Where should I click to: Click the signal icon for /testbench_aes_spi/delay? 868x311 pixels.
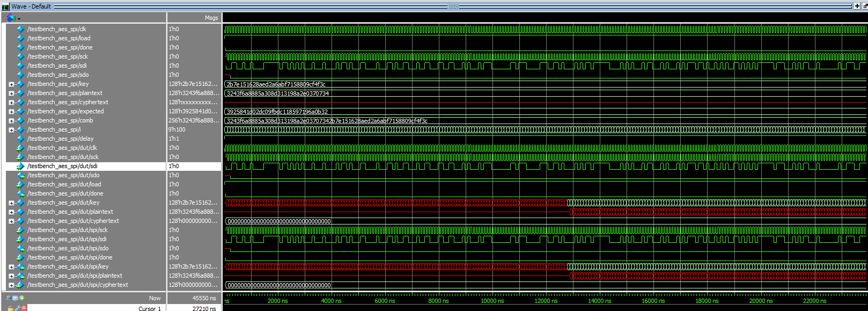[x=20, y=139]
